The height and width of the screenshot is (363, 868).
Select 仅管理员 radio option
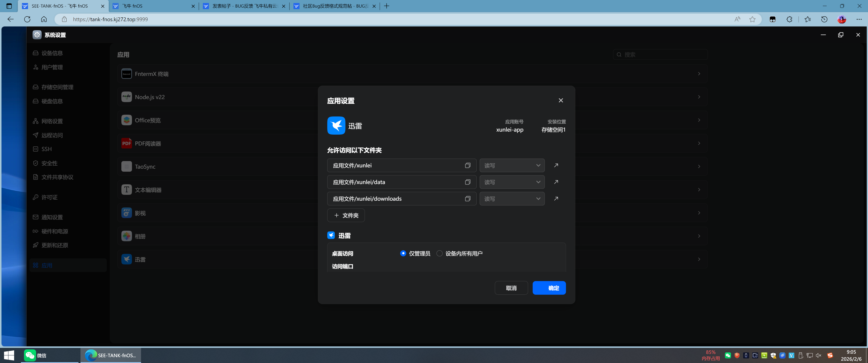pyautogui.click(x=403, y=253)
